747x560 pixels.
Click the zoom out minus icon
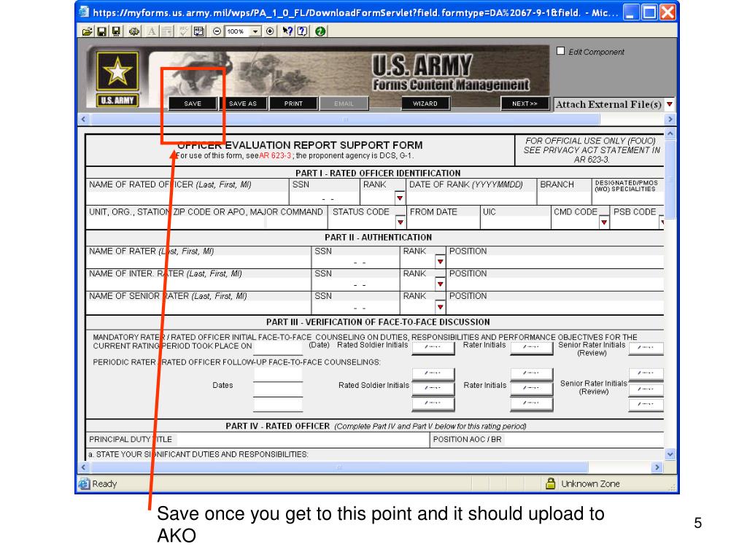click(217, 31)
